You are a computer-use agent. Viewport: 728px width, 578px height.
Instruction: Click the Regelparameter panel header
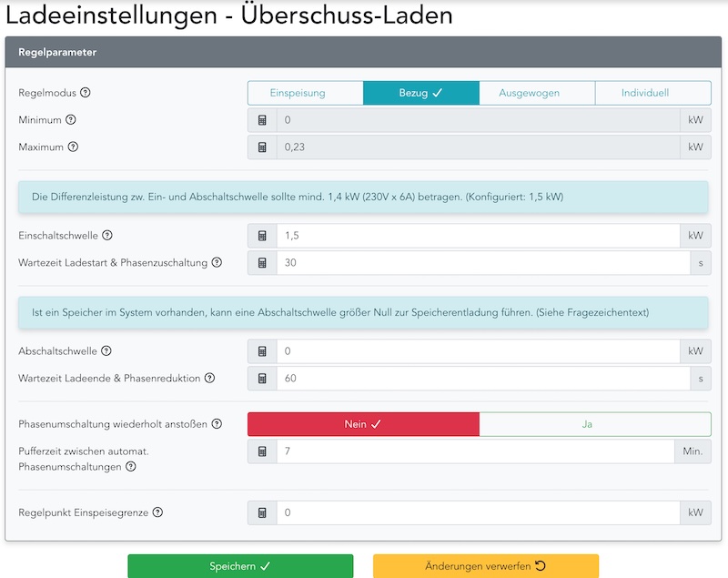tap(363, 52)
